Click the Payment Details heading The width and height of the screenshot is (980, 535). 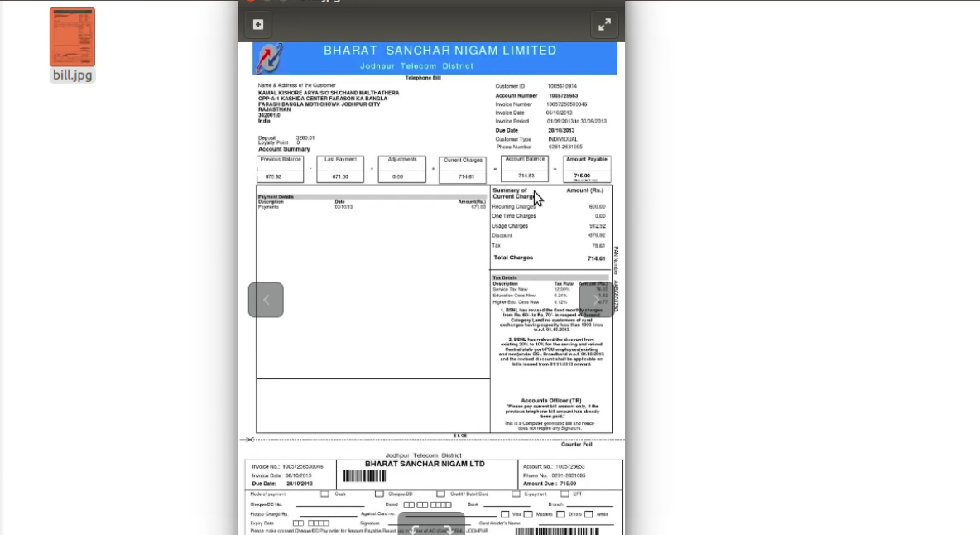[276, 197]
